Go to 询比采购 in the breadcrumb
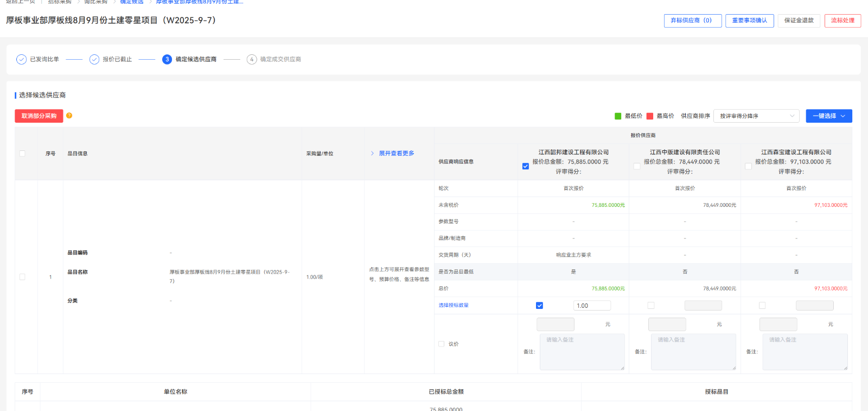Screen dimensions: 868x411 (x=96, y=2)
